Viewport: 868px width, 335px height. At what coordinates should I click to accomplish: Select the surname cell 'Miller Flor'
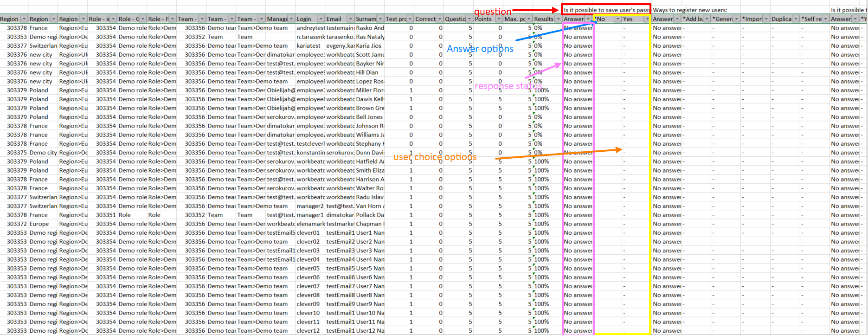(370, 90)
